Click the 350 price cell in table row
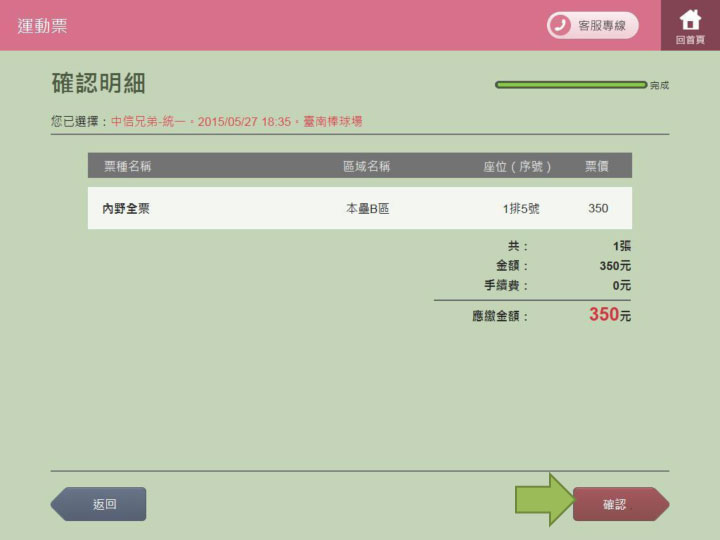 coord(598,208)
